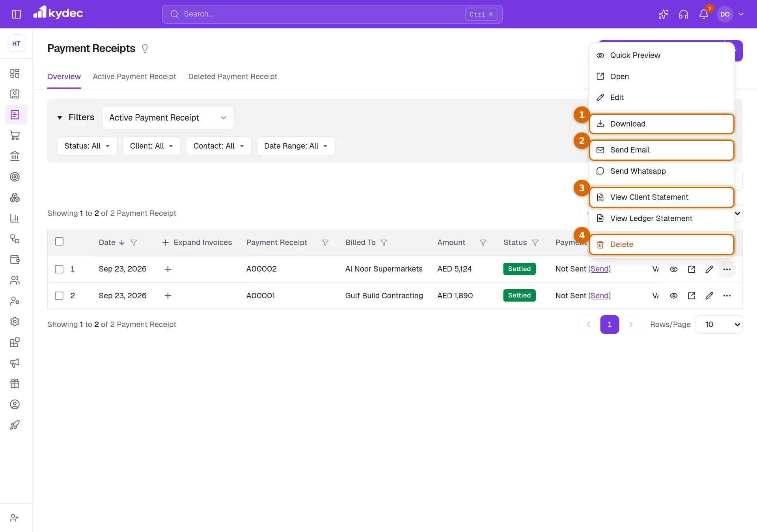Click the lightbulb hint beside Payment Receipts
This screenshot has width=757, height=532.
(x=145, y=48)
